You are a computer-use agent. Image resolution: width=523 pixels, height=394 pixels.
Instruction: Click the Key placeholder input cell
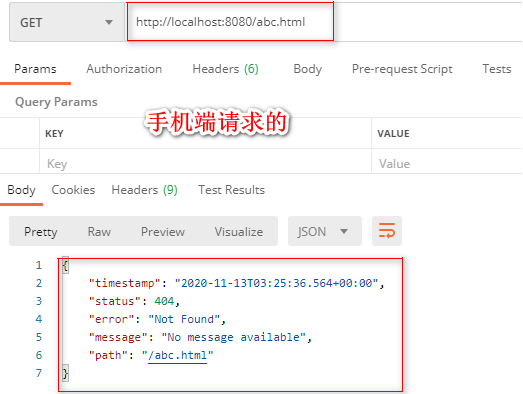point(205,164)
